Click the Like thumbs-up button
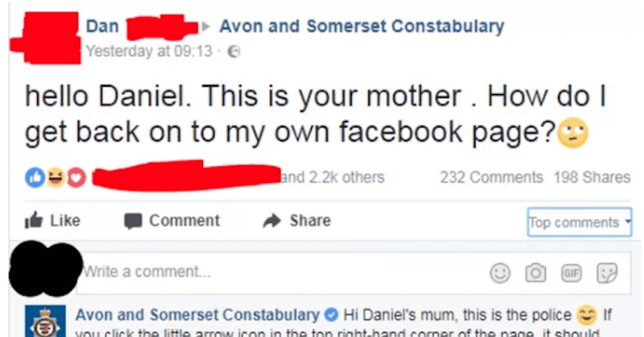Image resolution: width=644 pixels, height=337 pixels. click(53, 221)
